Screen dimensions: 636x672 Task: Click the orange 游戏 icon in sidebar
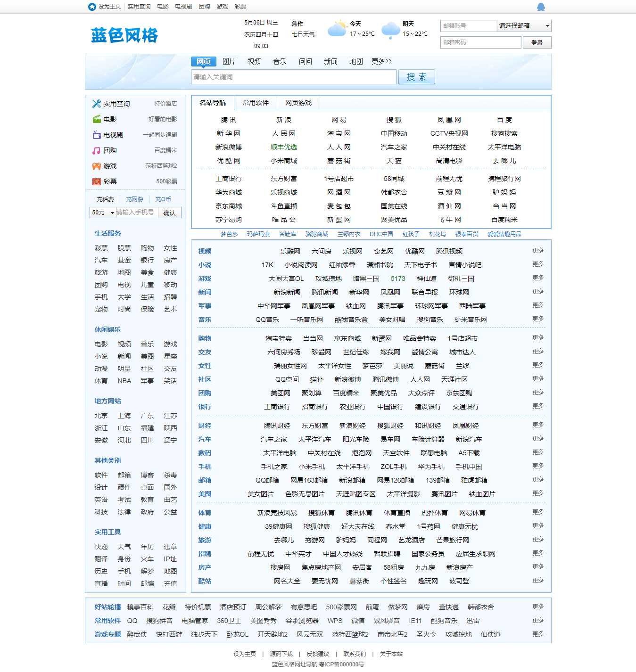[96, 166]
